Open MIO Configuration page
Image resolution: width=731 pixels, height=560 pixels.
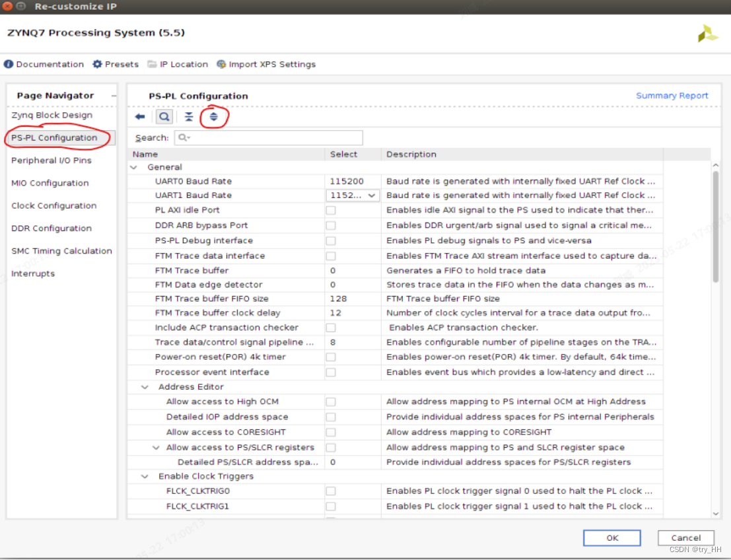(50, 183)
